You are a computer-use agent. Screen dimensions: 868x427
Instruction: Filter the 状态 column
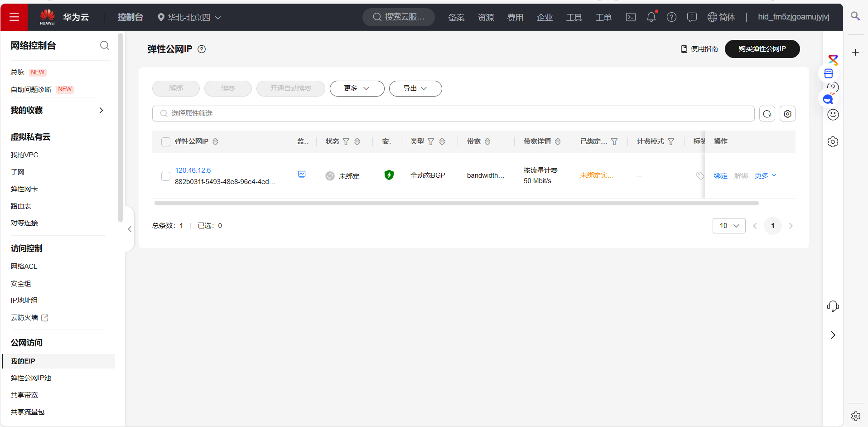click(x=346, y=142)
